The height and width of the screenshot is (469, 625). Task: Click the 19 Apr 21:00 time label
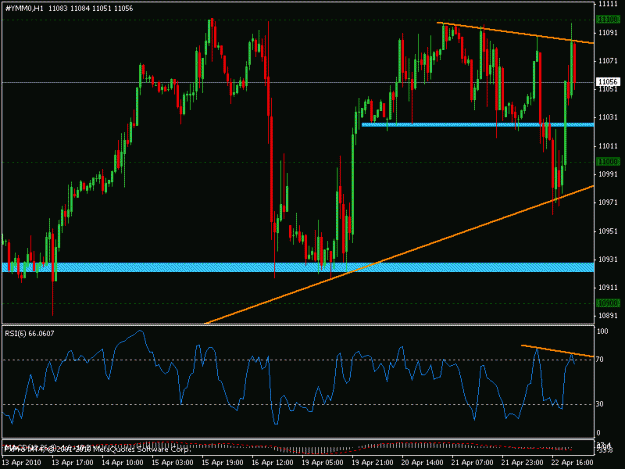pyautogui.click(x=372, y=463)
